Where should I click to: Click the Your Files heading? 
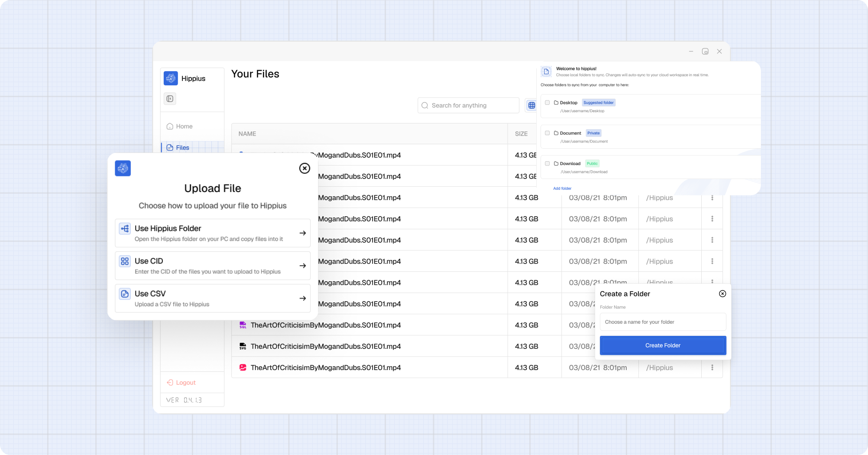[x=255, y=74]
